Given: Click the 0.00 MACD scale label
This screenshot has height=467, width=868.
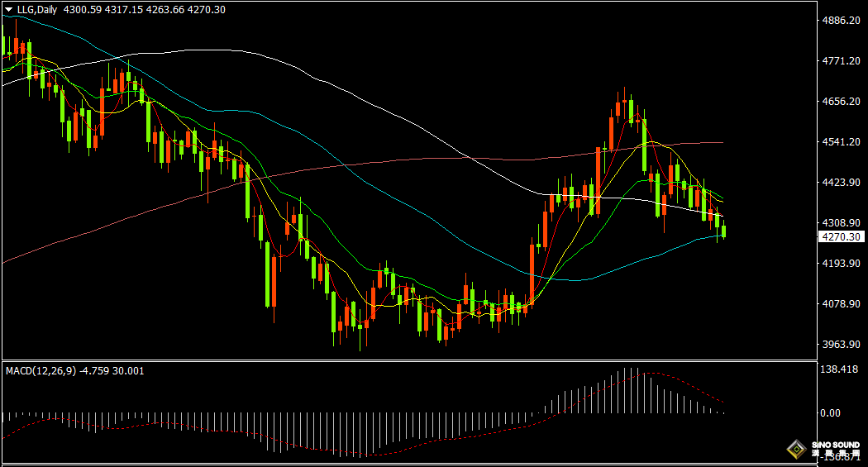Looking at the screenshot, I should (x=830, y=412).
